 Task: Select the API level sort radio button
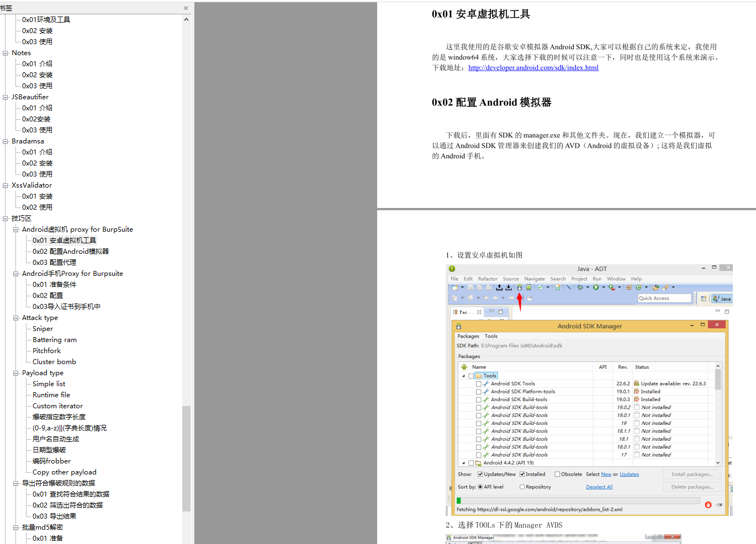click(480, 487)
